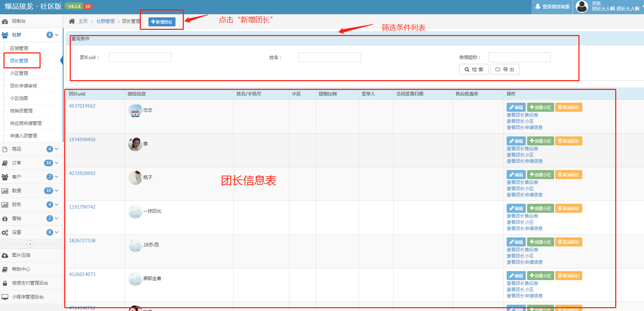Click the 导出 export button
The image size is (644, 311).
click(505, 69)
